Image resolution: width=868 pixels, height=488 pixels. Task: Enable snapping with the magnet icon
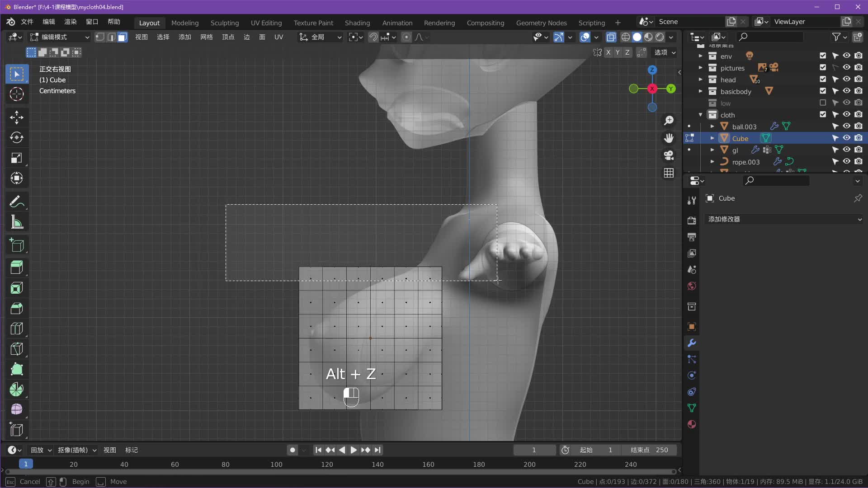pos(373,37)
